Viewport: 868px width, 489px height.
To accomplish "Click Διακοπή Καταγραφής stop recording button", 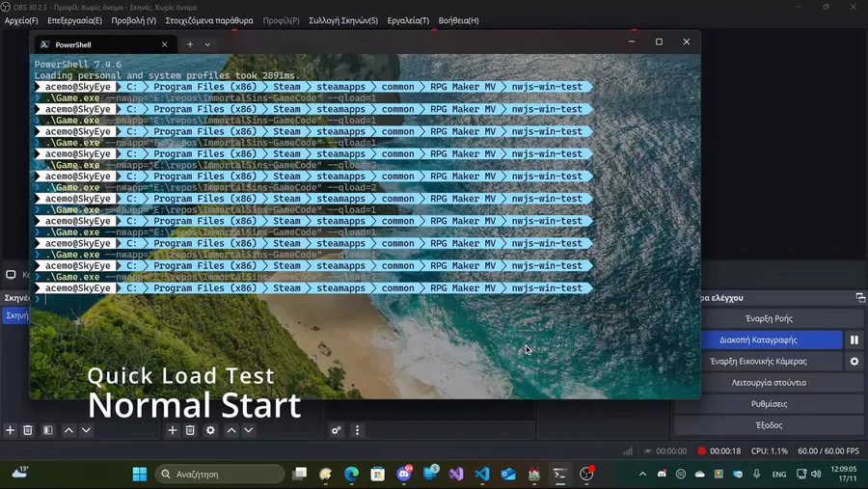I will (758, 340).
